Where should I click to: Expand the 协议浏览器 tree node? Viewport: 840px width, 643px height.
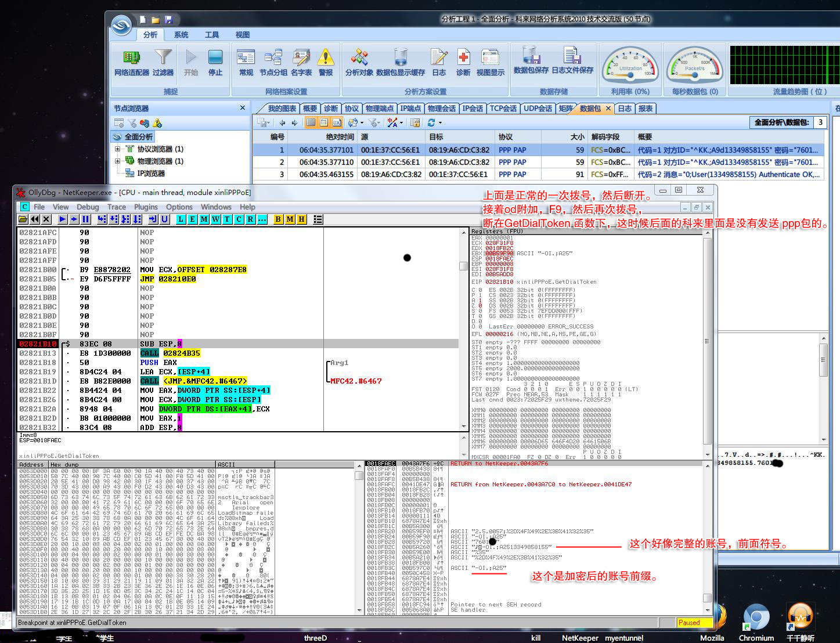point(118,149)
